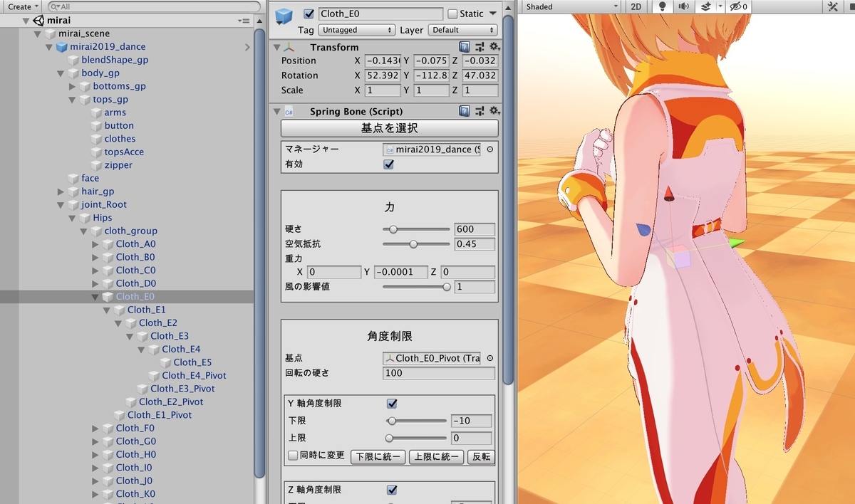Viewport: 855px width, 504px height.
Task: Click the Inspector vertical scrollbar
Action: click(508, 199)
